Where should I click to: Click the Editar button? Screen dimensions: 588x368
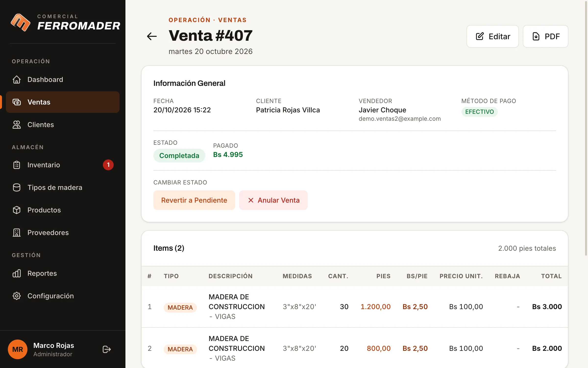point(493,36)
